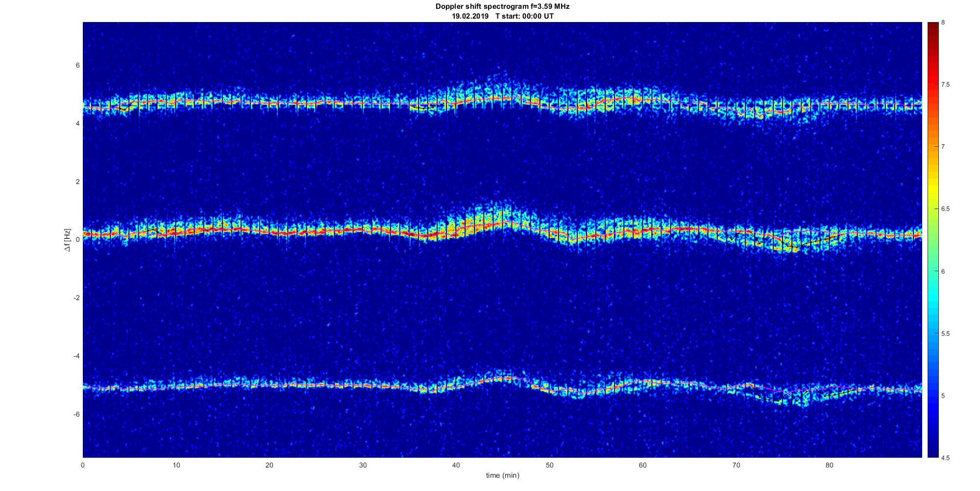Click the y-axis tick label -2
This screenshot has width=980, height=491.
(77, 298)
